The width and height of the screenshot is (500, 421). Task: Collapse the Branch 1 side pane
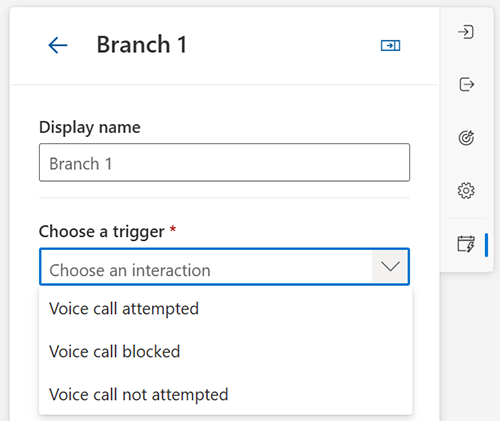(390, 46)
